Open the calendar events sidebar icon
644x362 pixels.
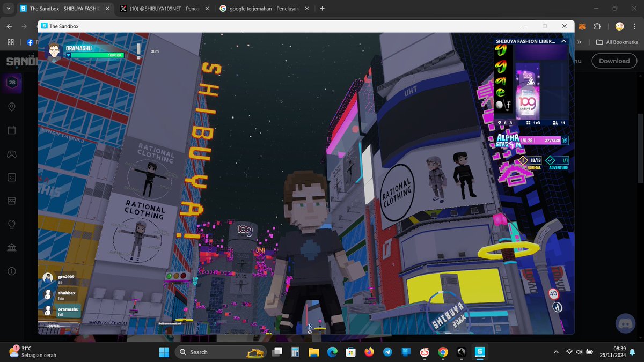(x=12, y=130)
